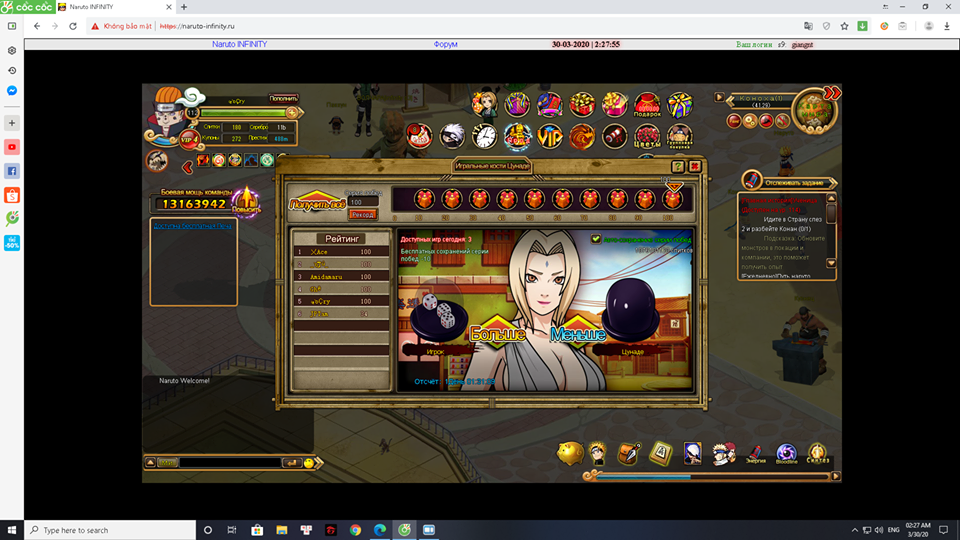960x540 pixels.
Task: Click the green health bar under player name
Action: pos(244,113)
